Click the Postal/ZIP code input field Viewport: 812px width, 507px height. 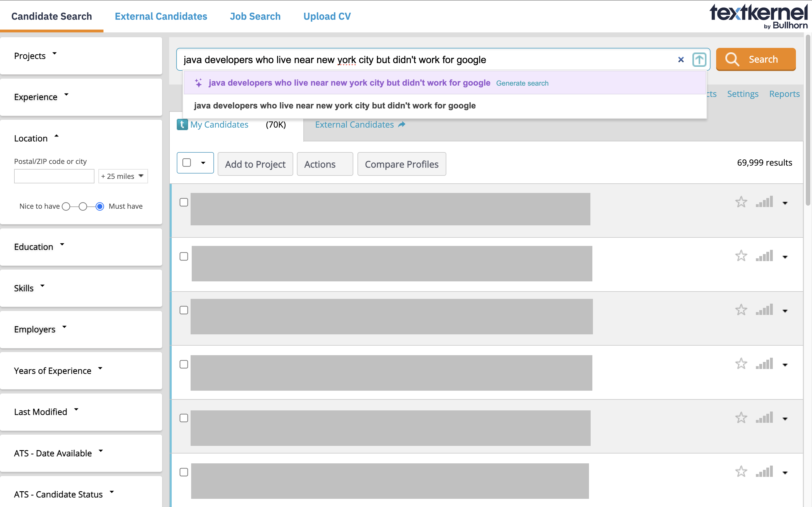click(54, 176)
